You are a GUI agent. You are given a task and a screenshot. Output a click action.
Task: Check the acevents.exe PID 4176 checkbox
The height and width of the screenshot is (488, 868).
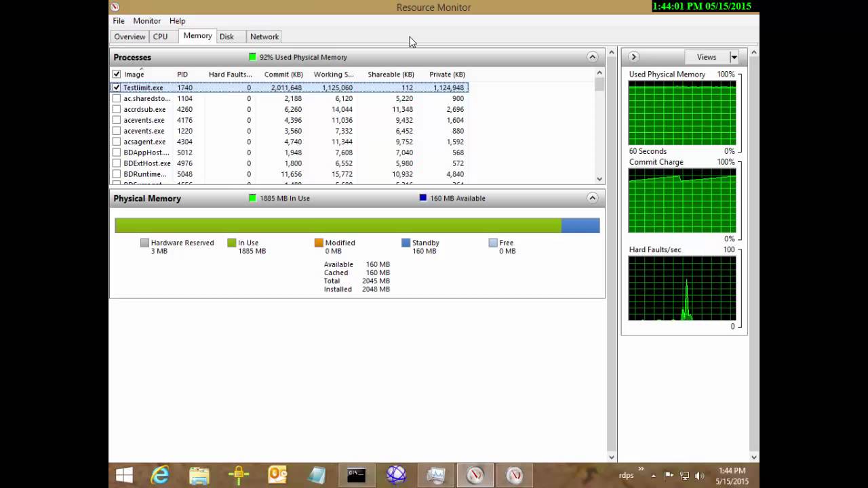(x=117, y=120)
